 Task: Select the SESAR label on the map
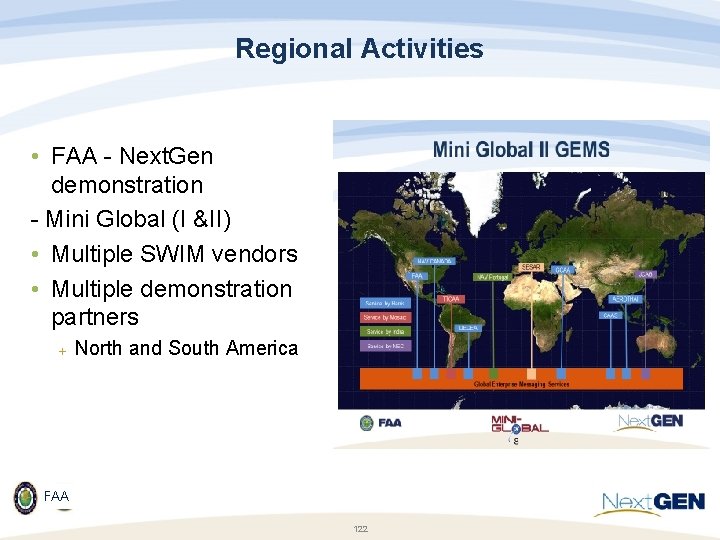[x=531, y=267]
